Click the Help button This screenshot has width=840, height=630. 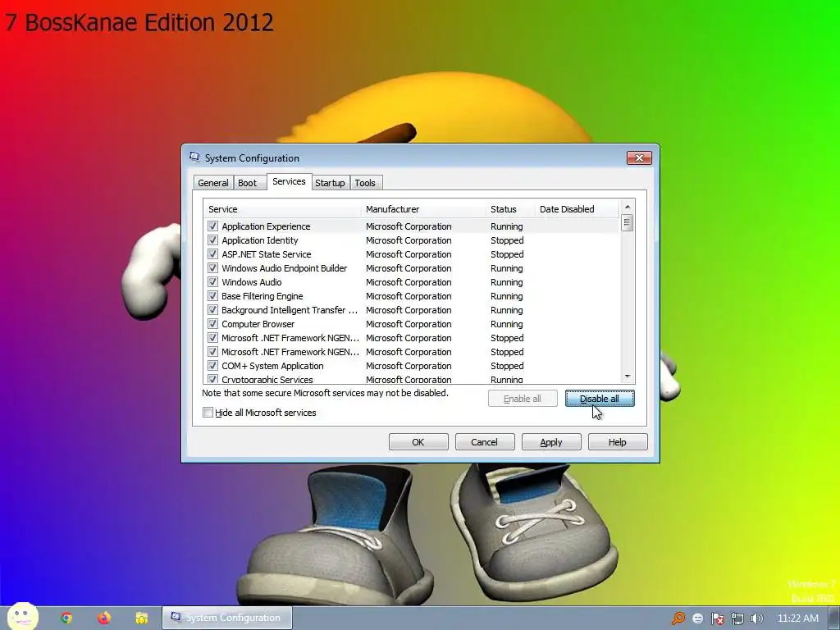(617, 442)
